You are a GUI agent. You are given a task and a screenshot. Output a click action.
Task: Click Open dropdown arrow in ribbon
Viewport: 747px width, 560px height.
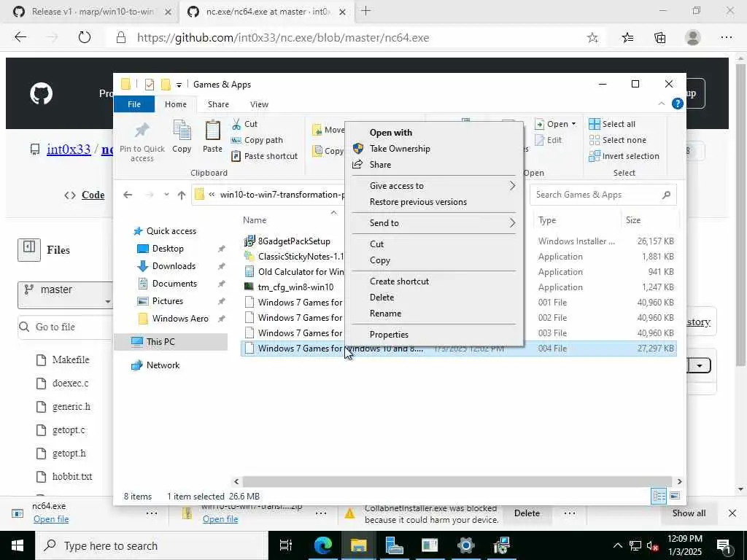tap(573, 124)
